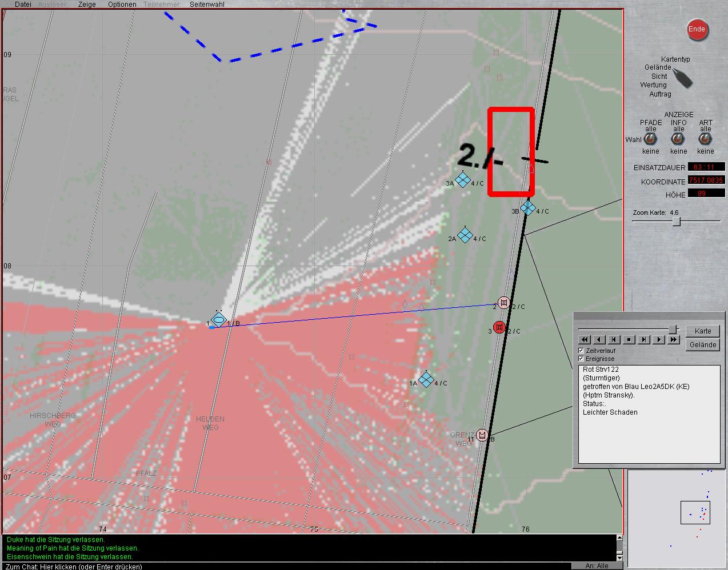Select the blue 3A unit map symbol
Viewport: 728px width, 570px height.
pyautogui.click(x=463, y=179)
